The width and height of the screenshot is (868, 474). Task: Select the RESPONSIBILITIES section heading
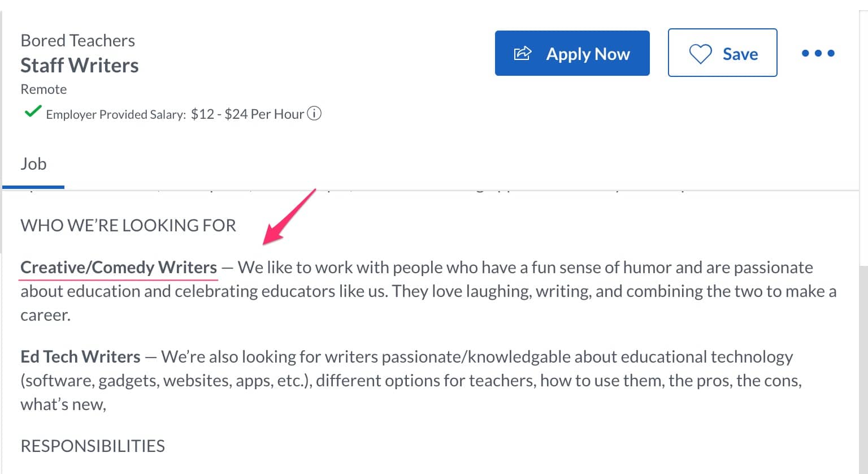(x=92, y=446)
